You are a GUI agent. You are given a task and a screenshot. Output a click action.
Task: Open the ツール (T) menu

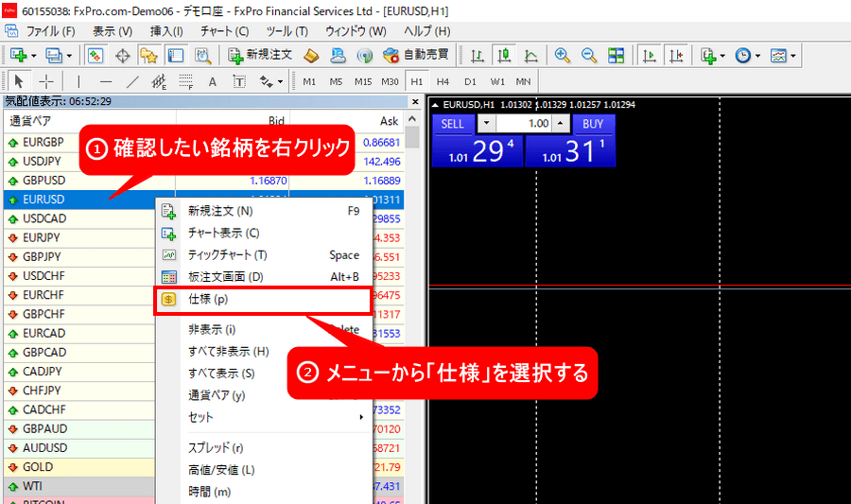pos(287,31)
